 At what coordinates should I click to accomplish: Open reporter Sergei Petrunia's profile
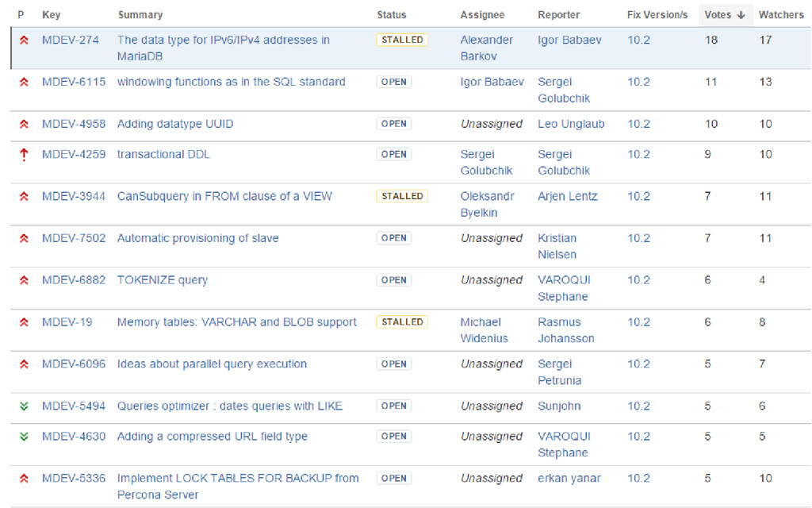pyautogui.click(x=559, y=372)
